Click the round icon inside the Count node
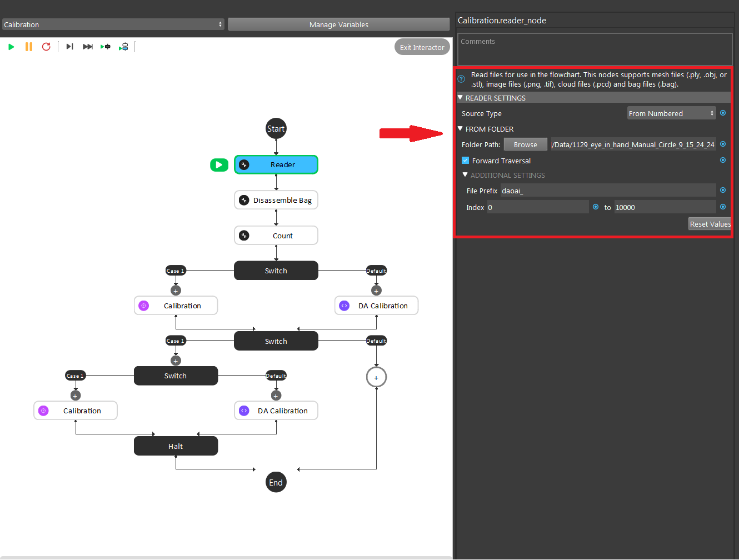The height and width of the screenshot is (560, 739). click(244, 236)
